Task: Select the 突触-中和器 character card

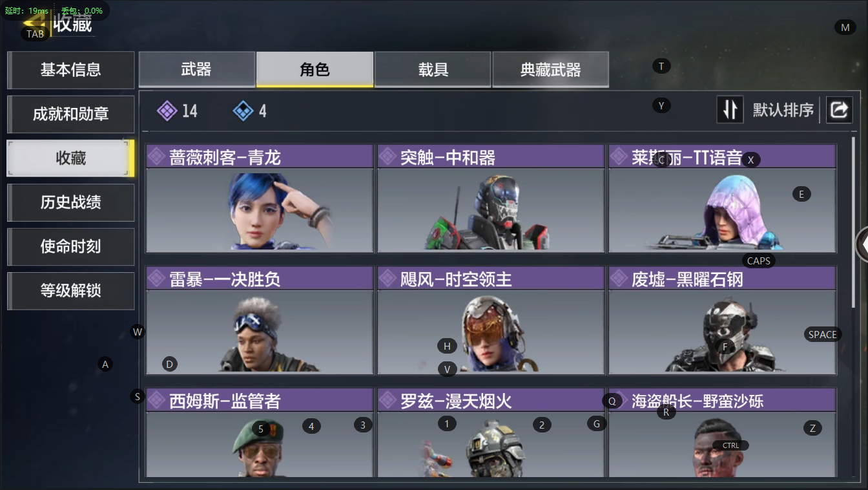Action: (x=491, y=198)
